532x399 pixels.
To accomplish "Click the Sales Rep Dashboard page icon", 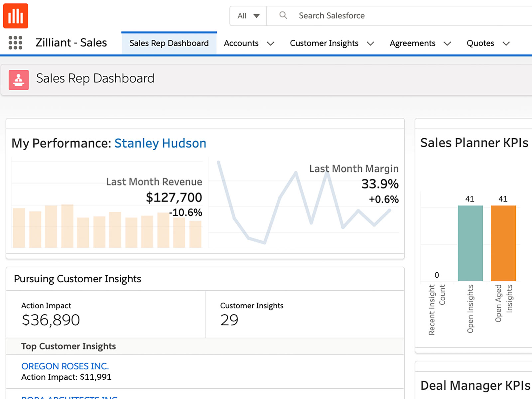I will [x=19, y=80].
